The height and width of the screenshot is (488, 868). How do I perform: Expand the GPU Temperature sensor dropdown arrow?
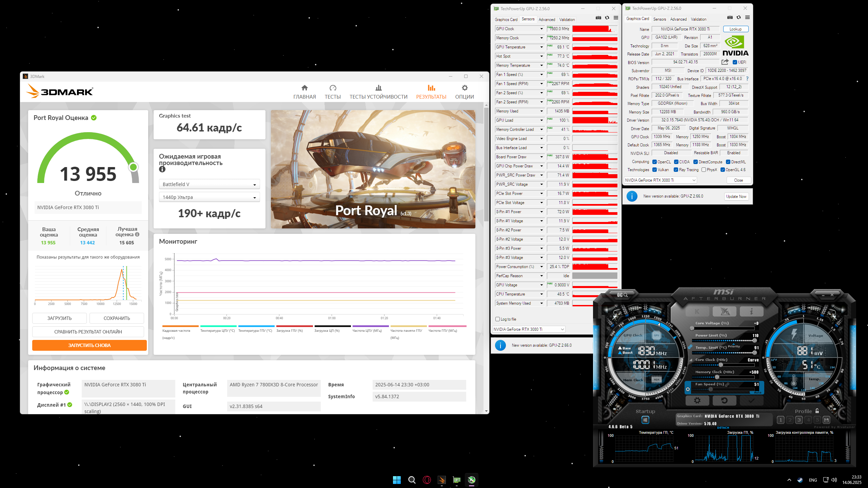[541, 47]
